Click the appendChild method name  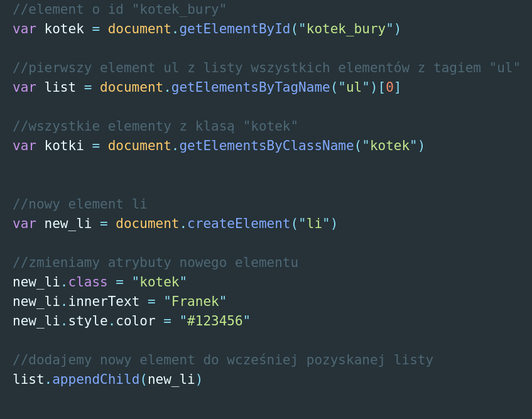pyautogui.click(x=95, y=379)
